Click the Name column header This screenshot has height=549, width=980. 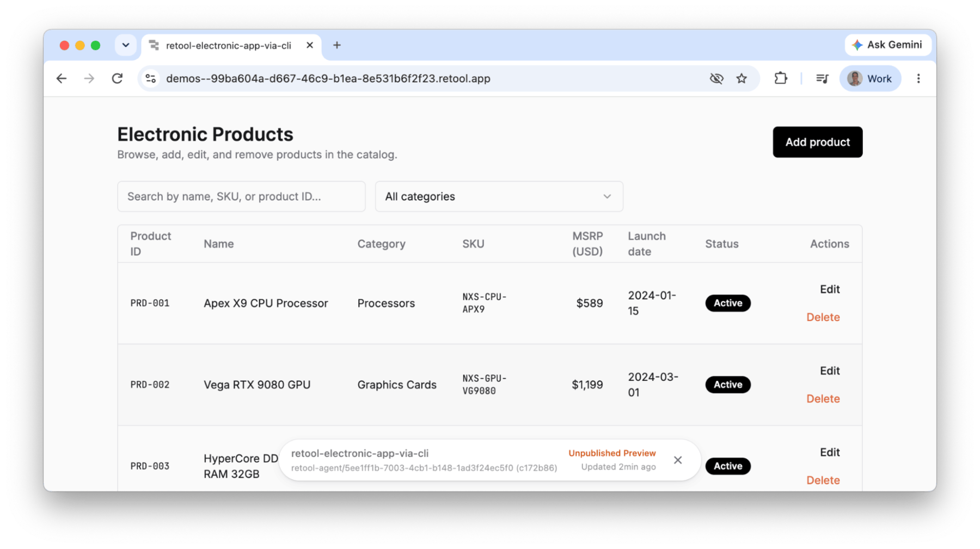pyautogui.click(x=219, y=244)
